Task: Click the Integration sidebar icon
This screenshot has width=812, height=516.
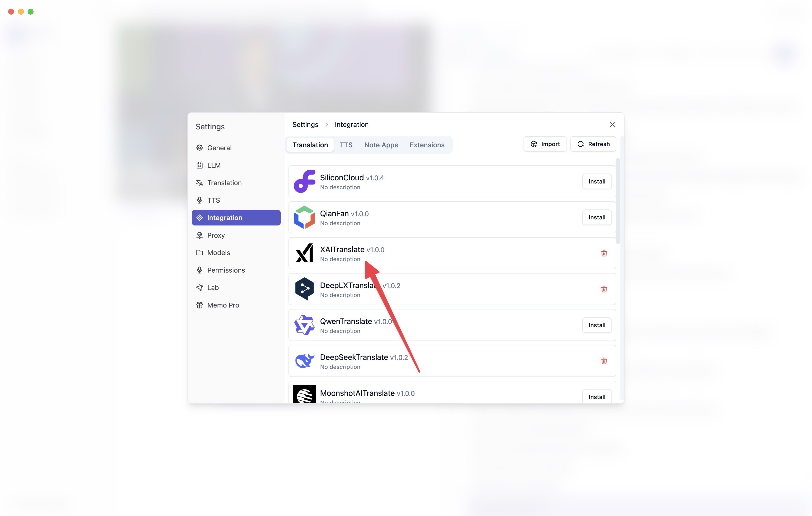Action: (199, 217)
